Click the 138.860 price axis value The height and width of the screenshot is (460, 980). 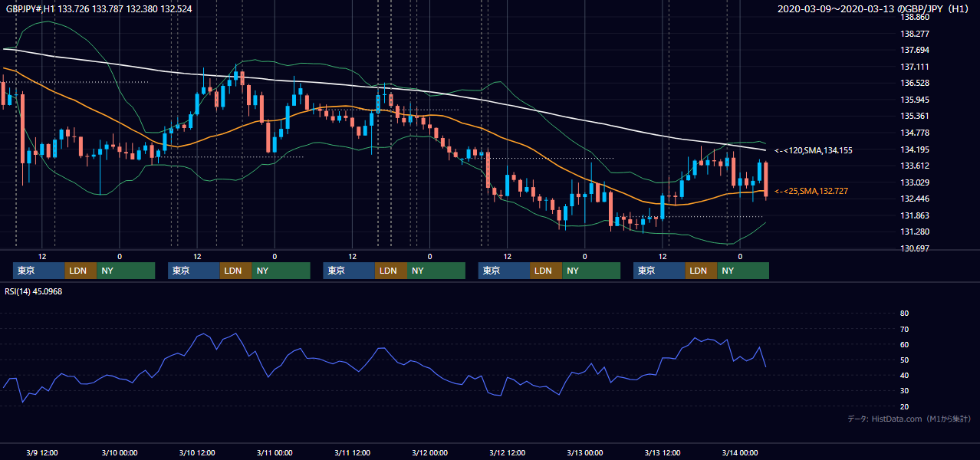click(914, 17)
